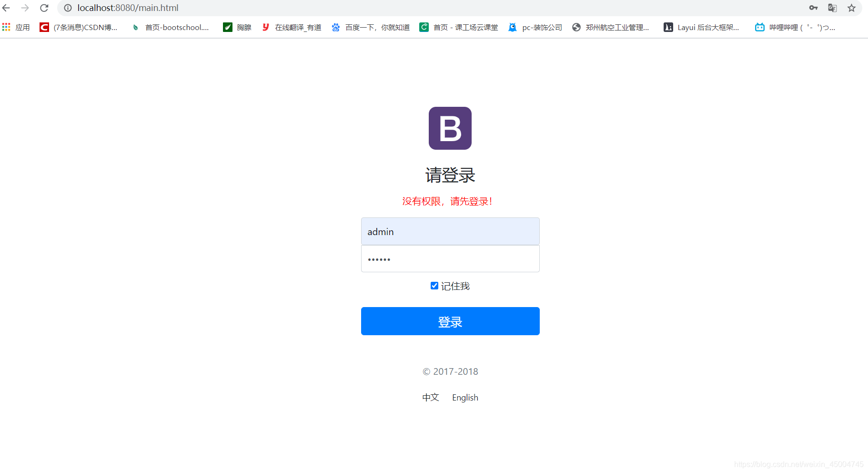The height and width of the screenshot is (473, 868).
Task: Open the 在线翻译_有道 bookmark
Action: (292, 27)
